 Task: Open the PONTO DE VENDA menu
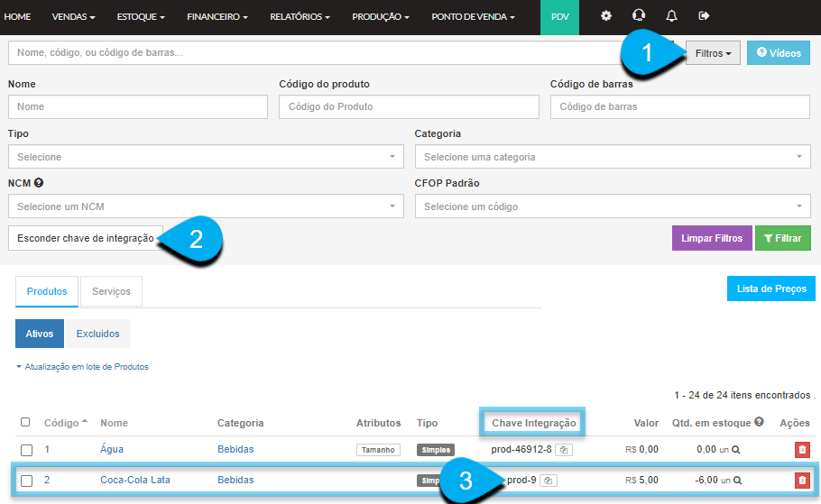click(474, 17)
